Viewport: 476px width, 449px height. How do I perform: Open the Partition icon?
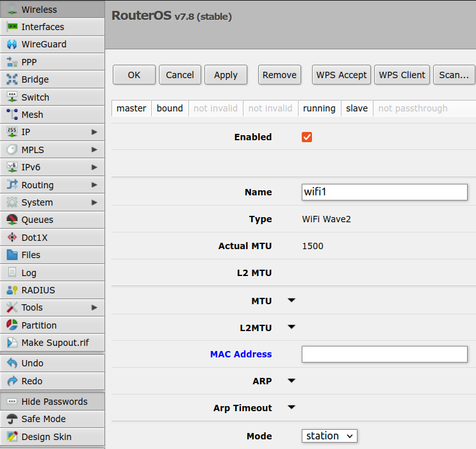click(12, 325)
